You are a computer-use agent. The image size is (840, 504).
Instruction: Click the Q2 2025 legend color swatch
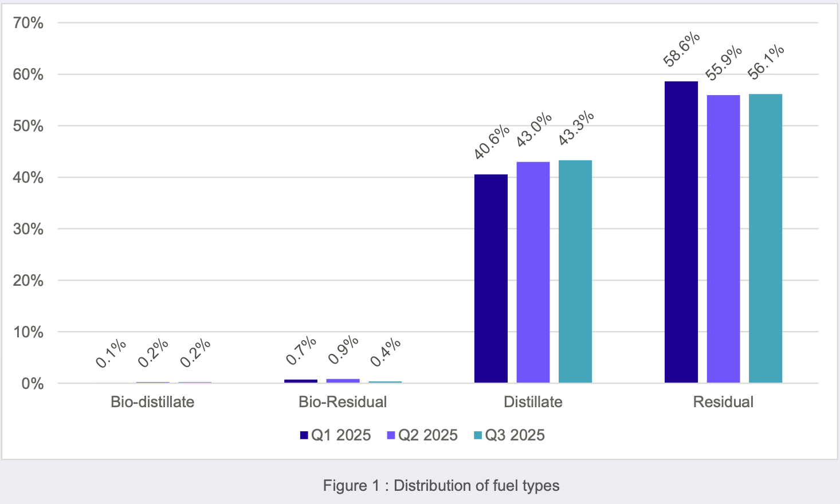(x=391, y=435)
